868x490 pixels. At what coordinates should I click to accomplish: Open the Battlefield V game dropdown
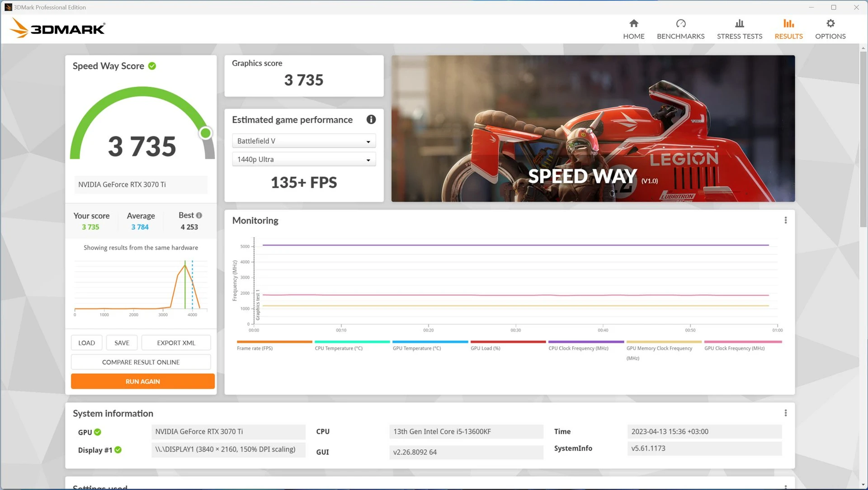[x=304, y=141]
